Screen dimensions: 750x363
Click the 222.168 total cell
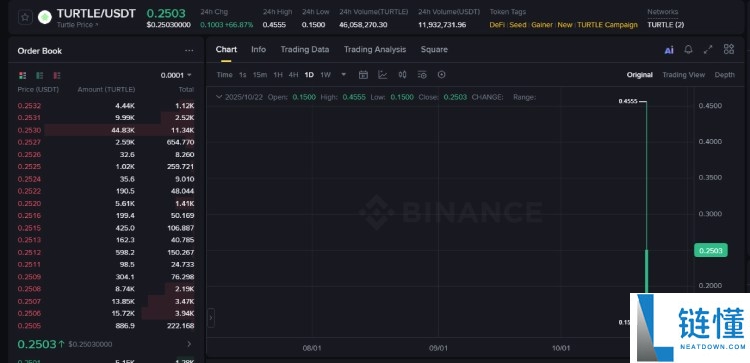pos(180,326)
